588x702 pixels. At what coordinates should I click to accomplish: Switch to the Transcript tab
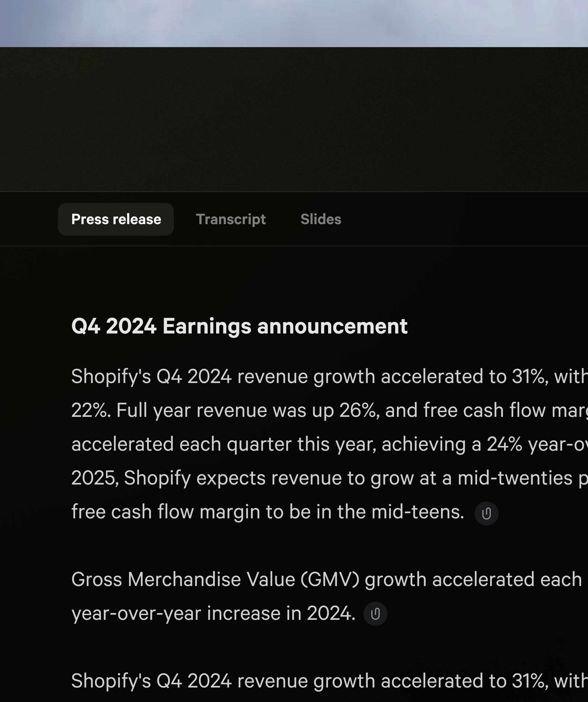231,219
